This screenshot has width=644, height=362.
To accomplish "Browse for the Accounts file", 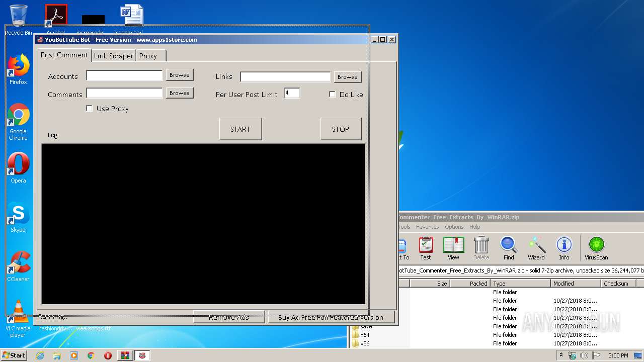I will coord(180,75).
